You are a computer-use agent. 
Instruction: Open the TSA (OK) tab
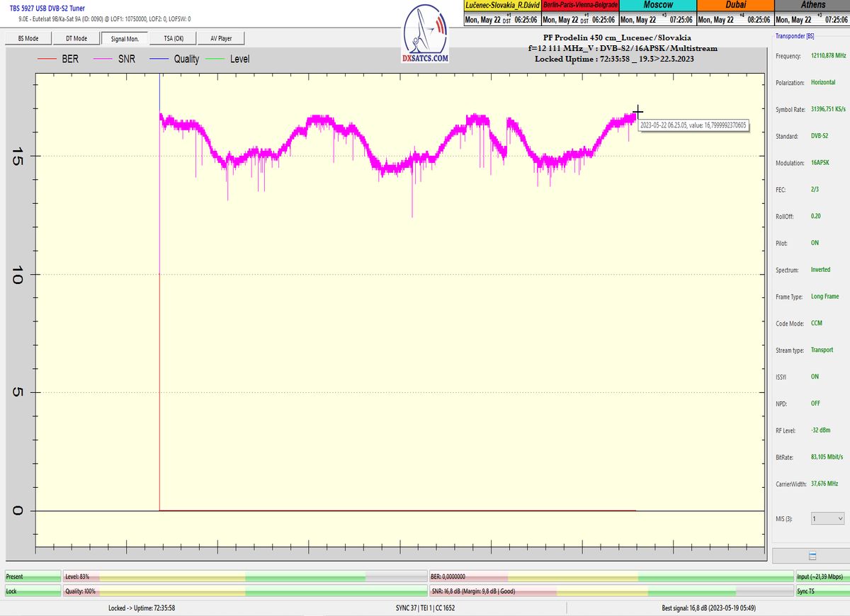pyautogui.click(x=174, y=38)
